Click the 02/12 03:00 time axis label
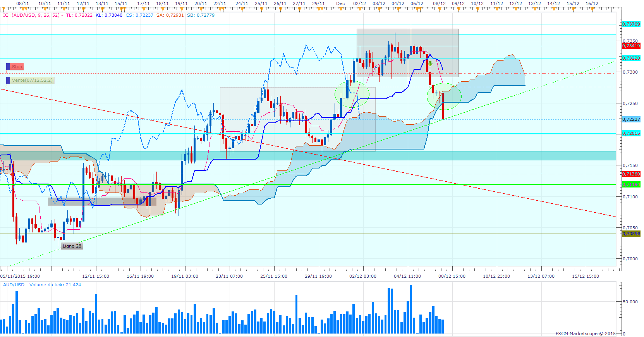 tap(363, 276)
